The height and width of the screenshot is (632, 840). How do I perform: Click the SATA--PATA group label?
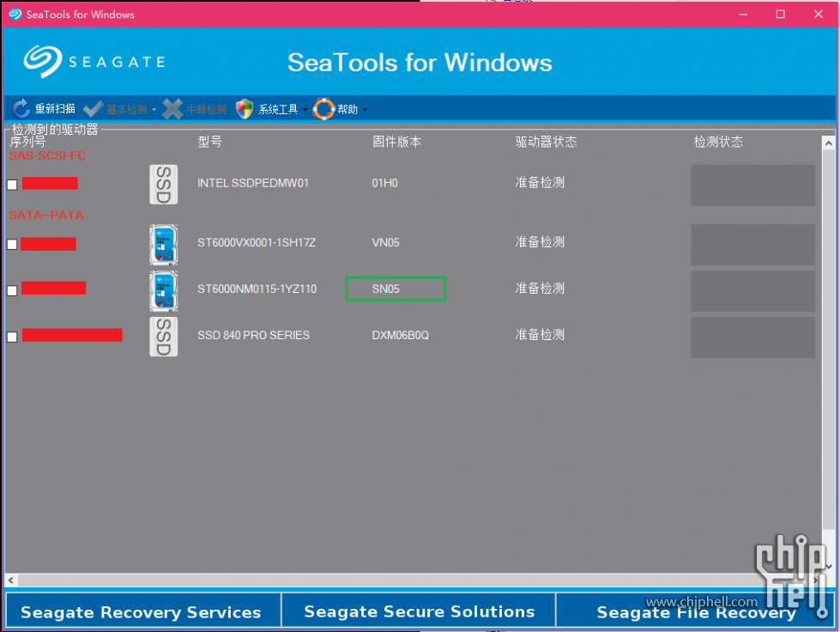tap(46, 216)
